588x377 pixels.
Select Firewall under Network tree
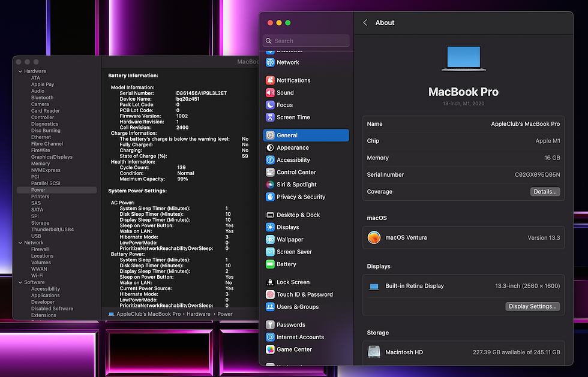pos(40,249)
